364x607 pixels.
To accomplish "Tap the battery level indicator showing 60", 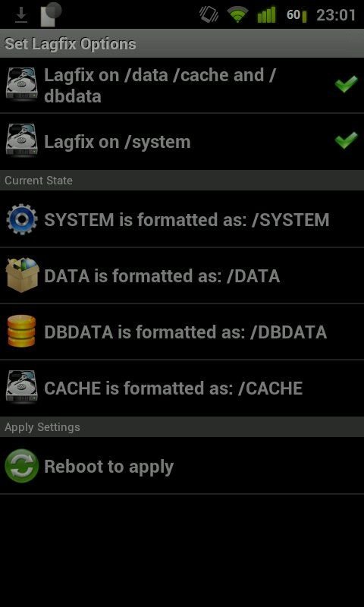I will point(297,15).
